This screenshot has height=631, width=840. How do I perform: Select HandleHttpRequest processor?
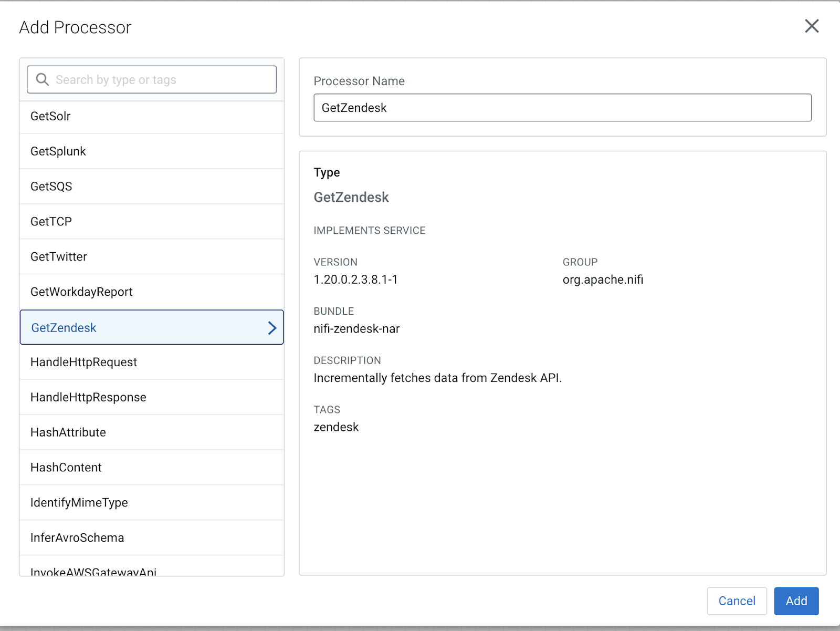[152, 362]
